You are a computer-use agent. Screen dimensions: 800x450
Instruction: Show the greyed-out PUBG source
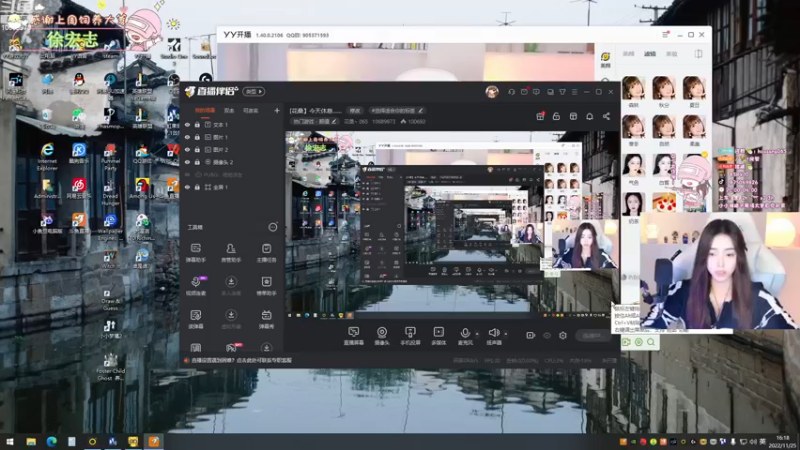click(x=187, y=174)
